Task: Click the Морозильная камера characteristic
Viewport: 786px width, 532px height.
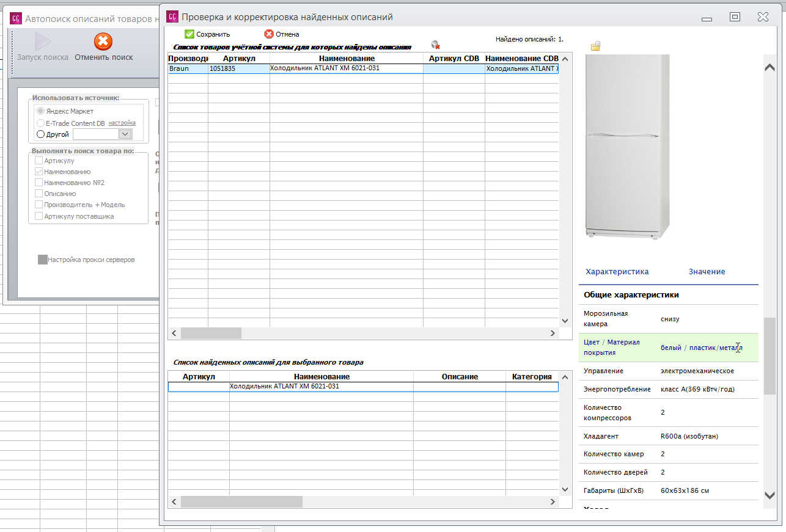Action: click(606, 319)
